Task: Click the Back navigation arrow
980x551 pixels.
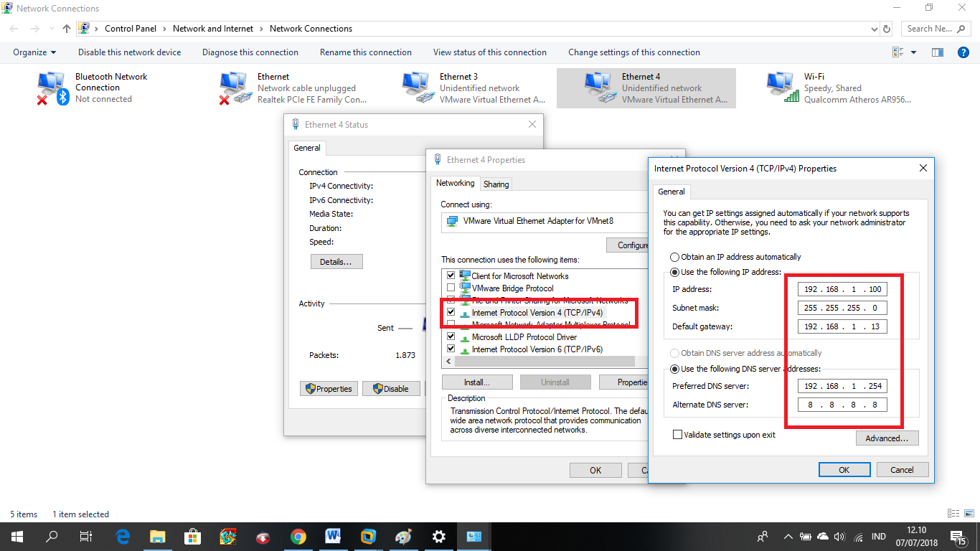Action: (15, 29)
